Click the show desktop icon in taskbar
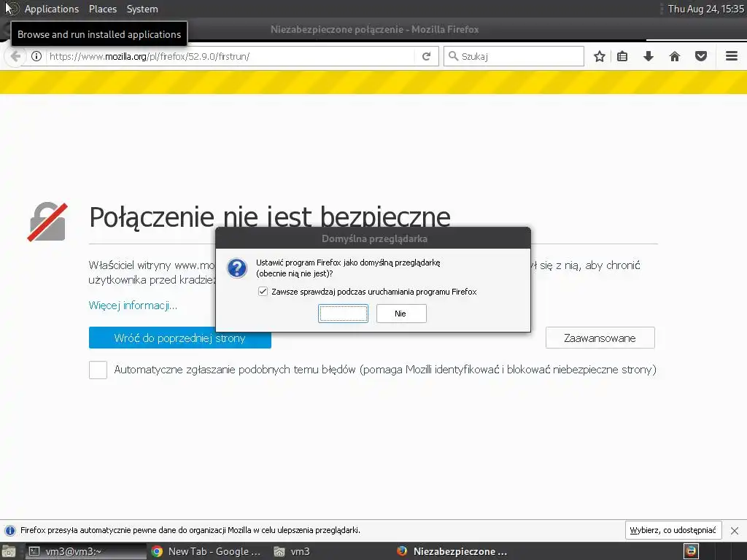Image resolution: width=747 pixels, height=560 pixels. click(x=9, y=551)
